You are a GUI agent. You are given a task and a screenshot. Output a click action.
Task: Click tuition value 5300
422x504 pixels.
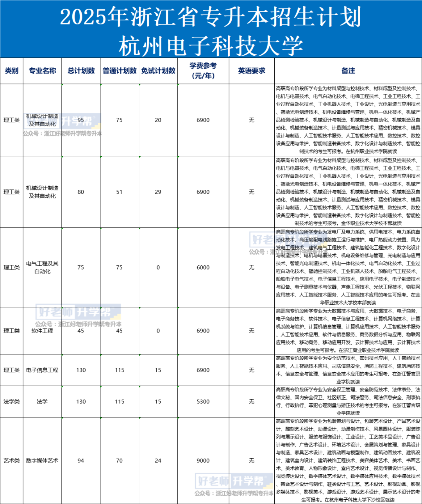[203, 402]
